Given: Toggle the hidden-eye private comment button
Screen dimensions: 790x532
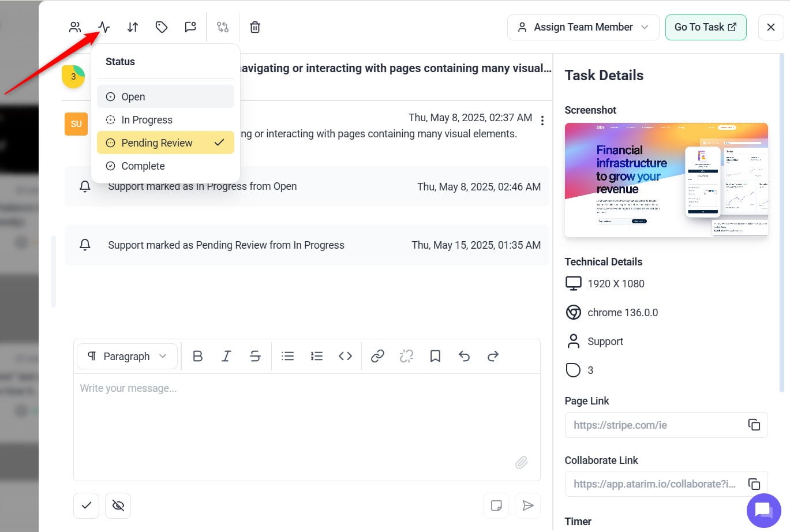Looking at the screenshot, I should point(118,505).
